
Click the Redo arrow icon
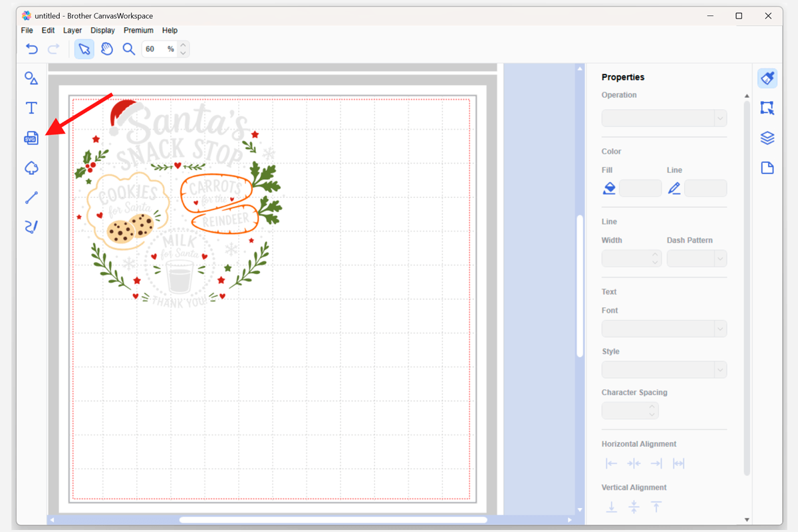pyautogui.click(x=54, y=49)
